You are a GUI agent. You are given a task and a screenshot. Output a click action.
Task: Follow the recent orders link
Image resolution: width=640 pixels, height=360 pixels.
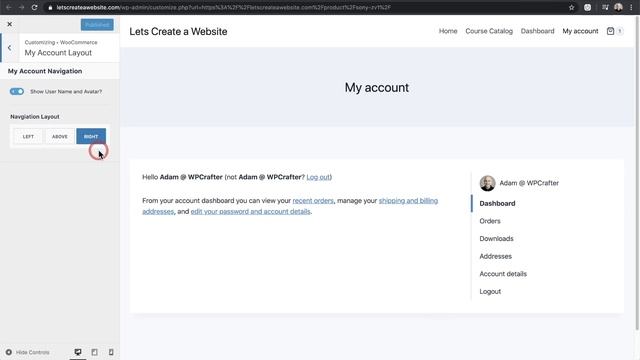(313, 201)
